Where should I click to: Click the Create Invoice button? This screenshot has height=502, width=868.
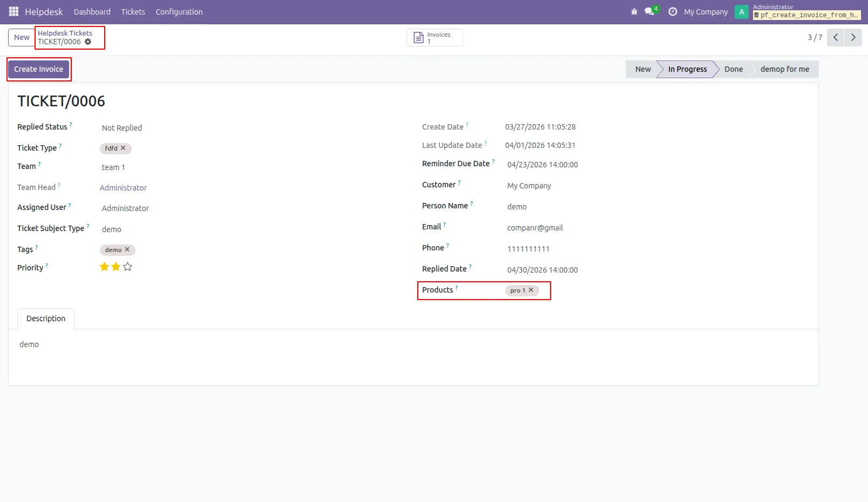pos(39,69)
